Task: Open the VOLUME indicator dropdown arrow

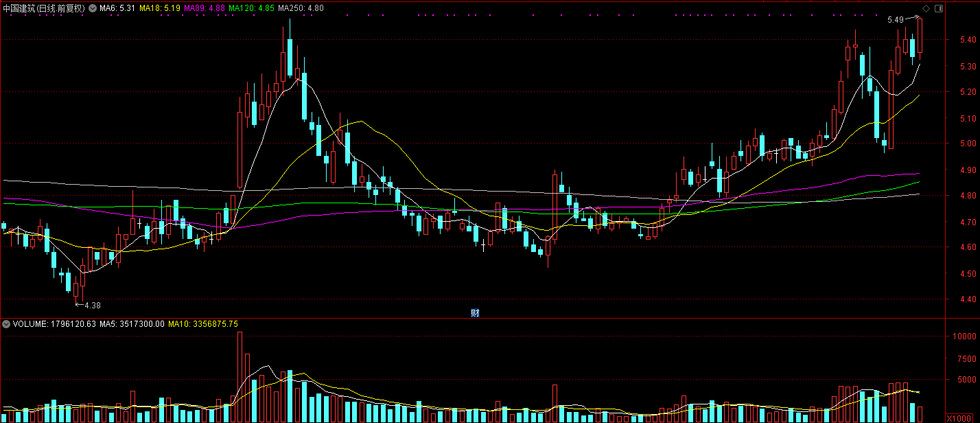Action: click(6, 323)
